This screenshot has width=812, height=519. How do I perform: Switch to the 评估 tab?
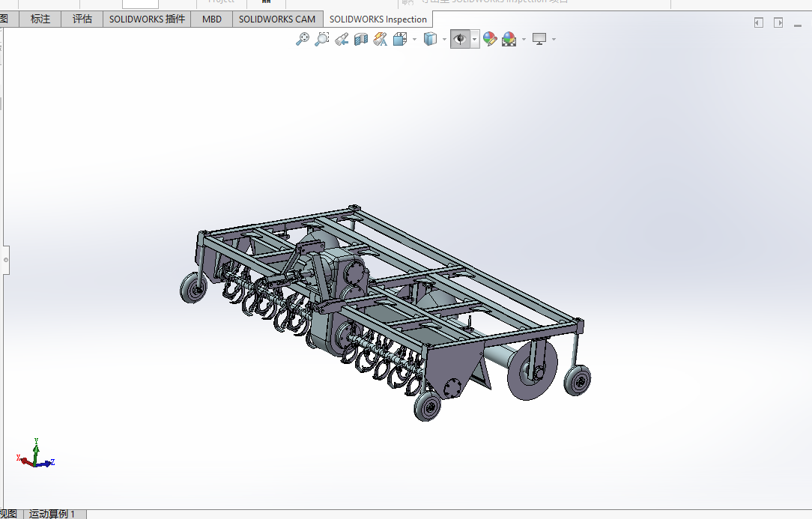coord(82,19)
